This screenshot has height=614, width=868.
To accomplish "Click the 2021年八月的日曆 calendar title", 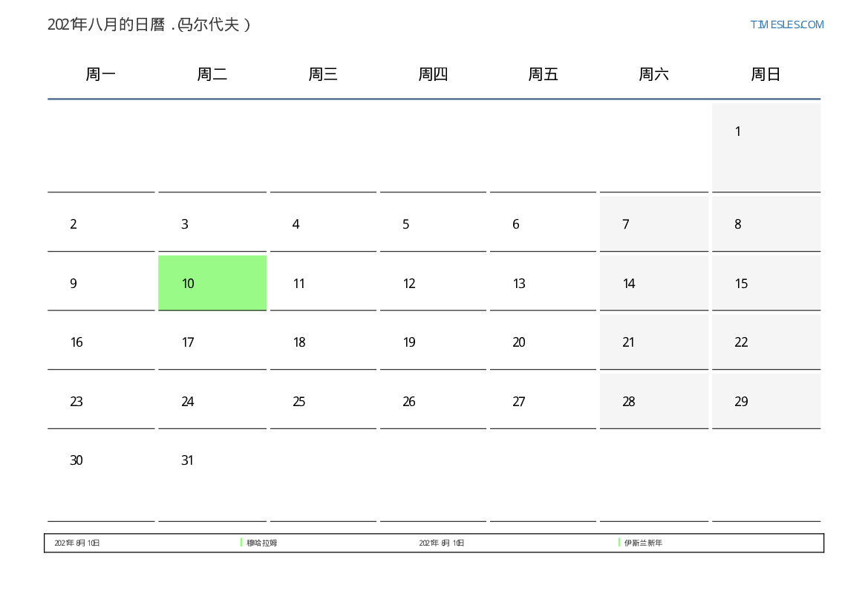I will point(149,25).
